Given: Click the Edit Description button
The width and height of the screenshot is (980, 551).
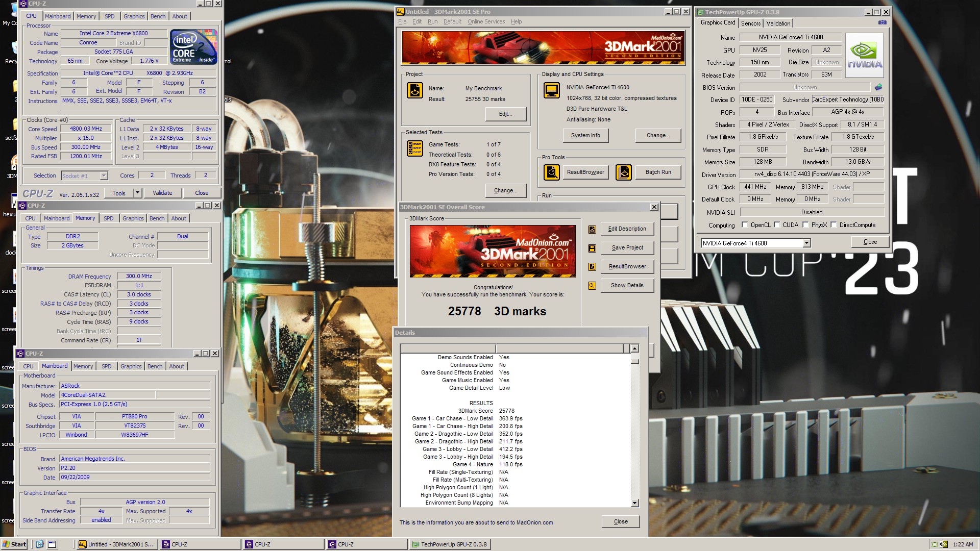Looking at the screenshot, I should click(627, 229).
